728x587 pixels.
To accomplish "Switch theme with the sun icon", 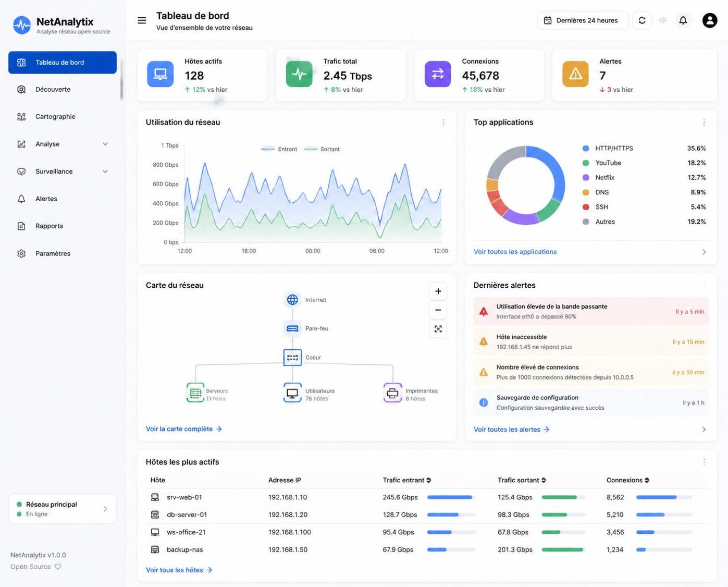I will click(663, 20).
